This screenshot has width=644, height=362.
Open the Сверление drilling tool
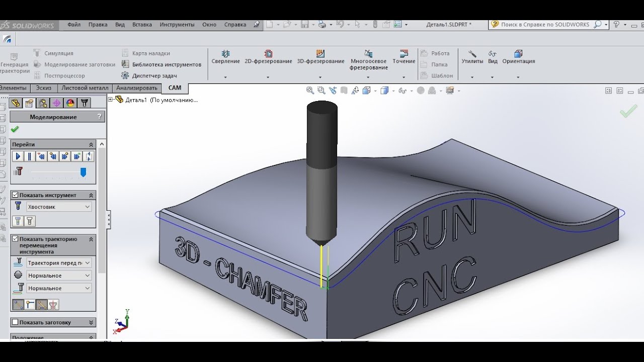(225, 57)
